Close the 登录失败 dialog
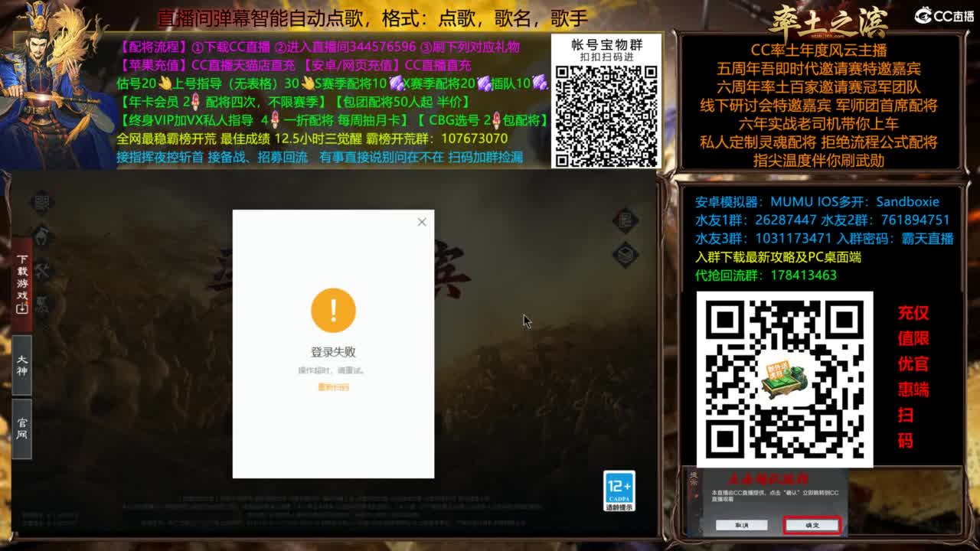Viewport: 980px width, 551px height. (421, 222)
